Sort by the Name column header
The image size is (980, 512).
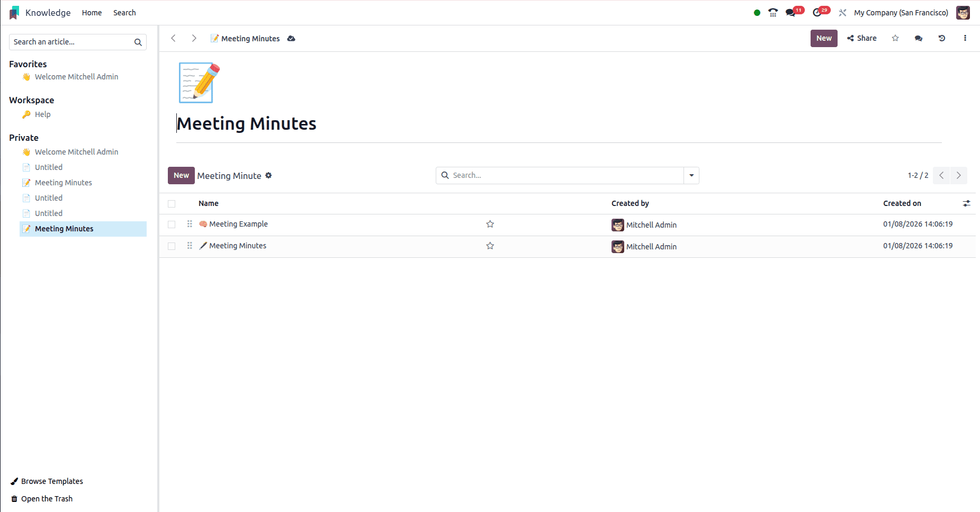coord(209,203)
